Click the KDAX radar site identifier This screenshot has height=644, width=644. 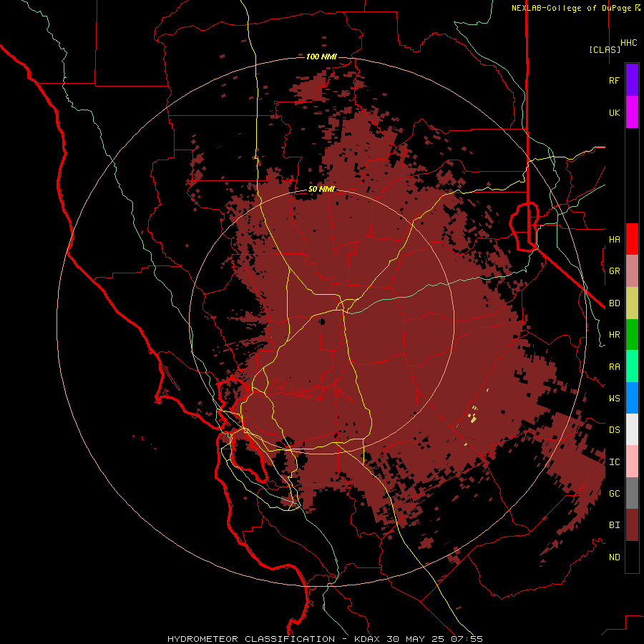coord(366,639)
